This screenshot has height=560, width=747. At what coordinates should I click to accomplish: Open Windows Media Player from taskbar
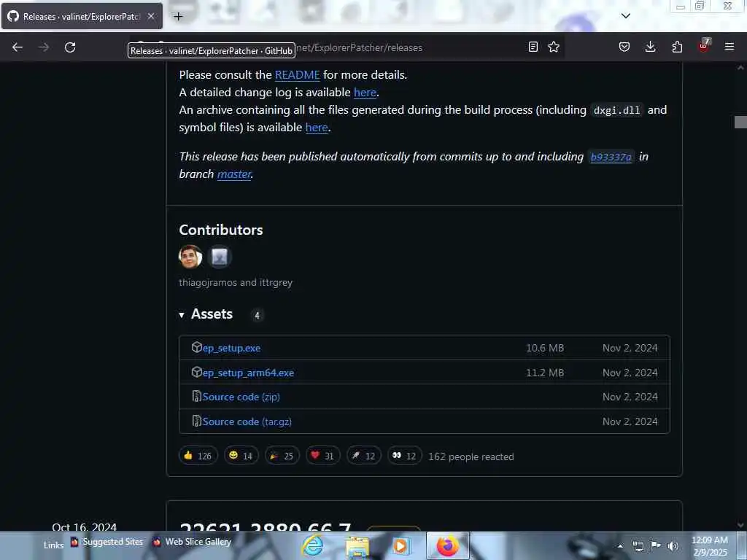click(x=401, y=545)
